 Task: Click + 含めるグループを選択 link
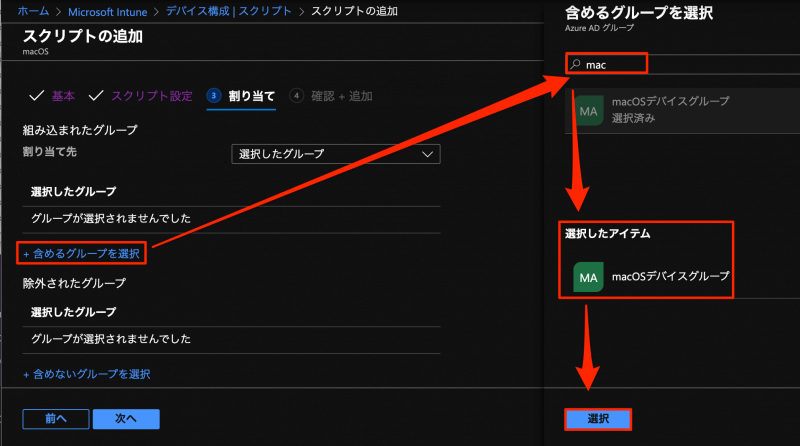(x=82, y=254)
